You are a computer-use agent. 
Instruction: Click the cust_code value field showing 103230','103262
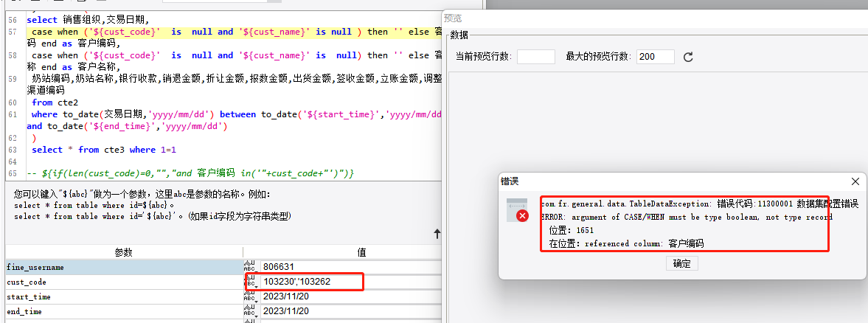[351, 282]
